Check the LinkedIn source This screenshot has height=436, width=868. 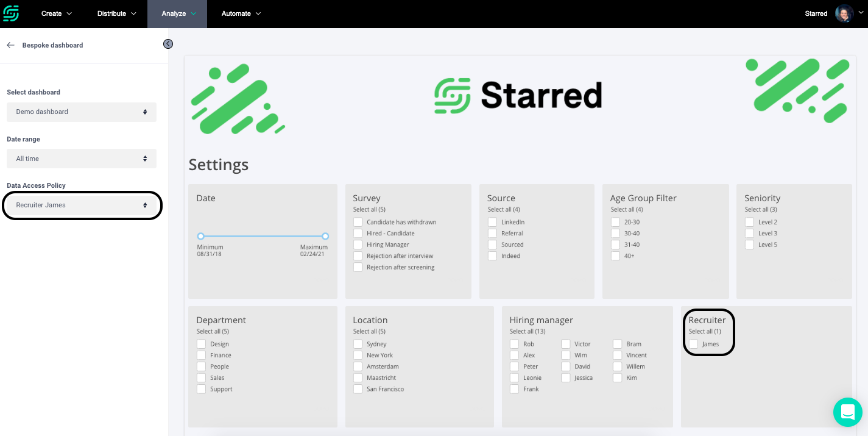[x=492, y=222]
